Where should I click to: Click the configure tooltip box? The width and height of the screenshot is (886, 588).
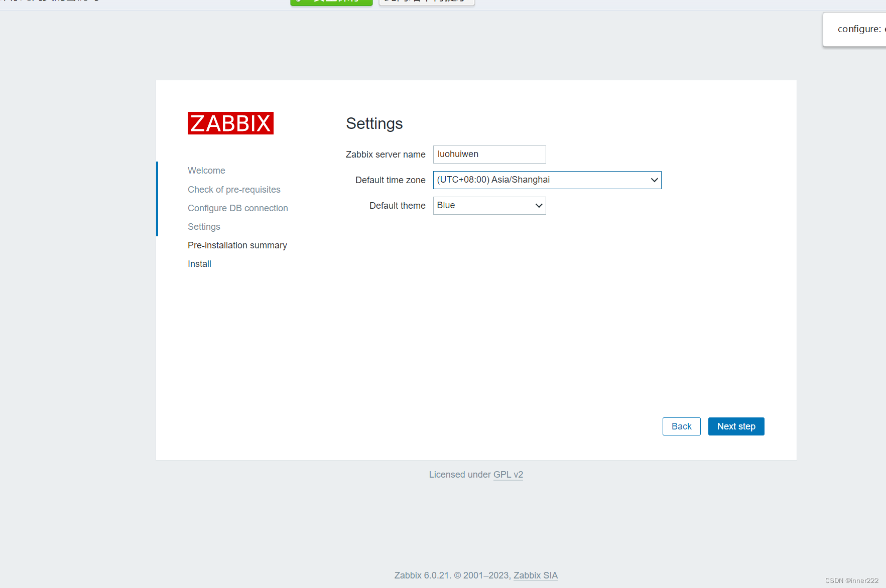pyautogui.click(x=854, y=30)
